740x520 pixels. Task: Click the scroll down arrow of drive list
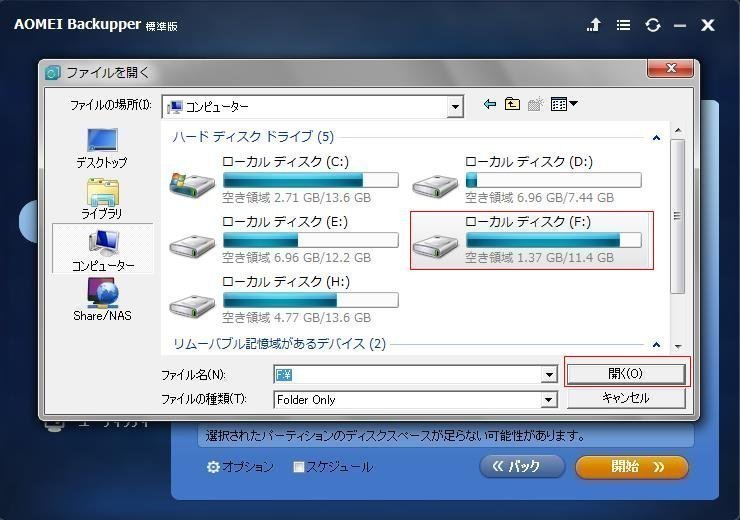(678, 346)
